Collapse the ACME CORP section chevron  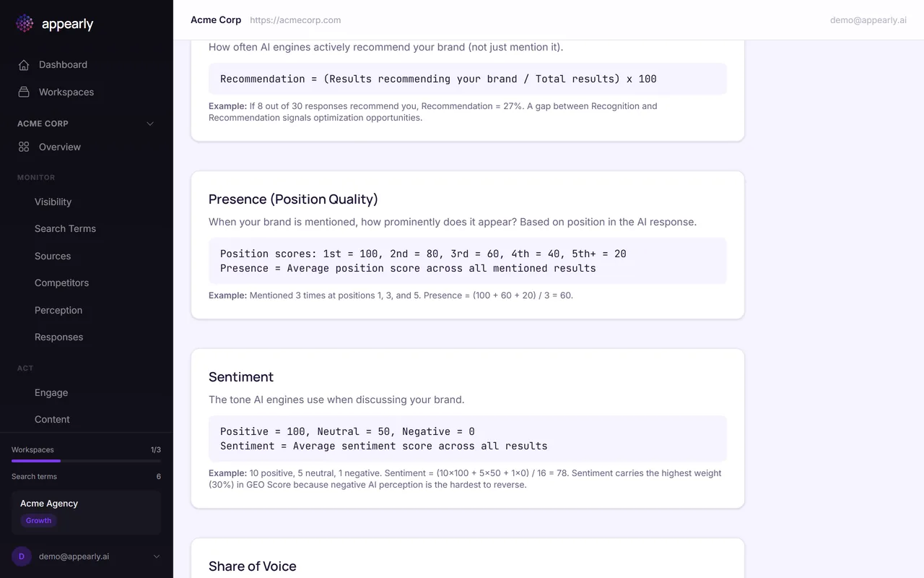(x=150, y=124)
